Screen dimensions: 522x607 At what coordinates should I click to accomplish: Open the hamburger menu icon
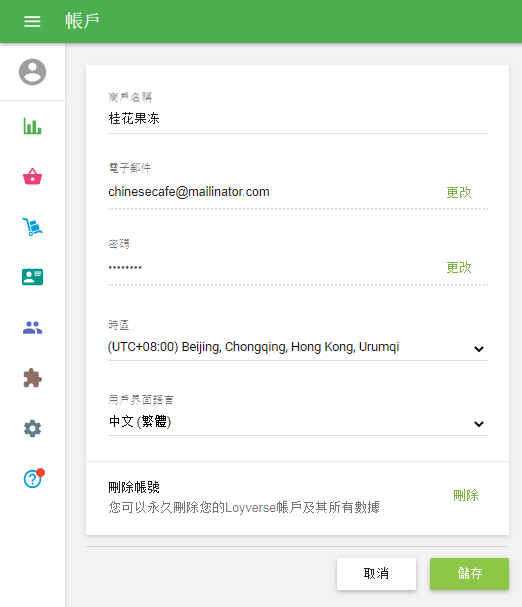[x=32, y=21]
